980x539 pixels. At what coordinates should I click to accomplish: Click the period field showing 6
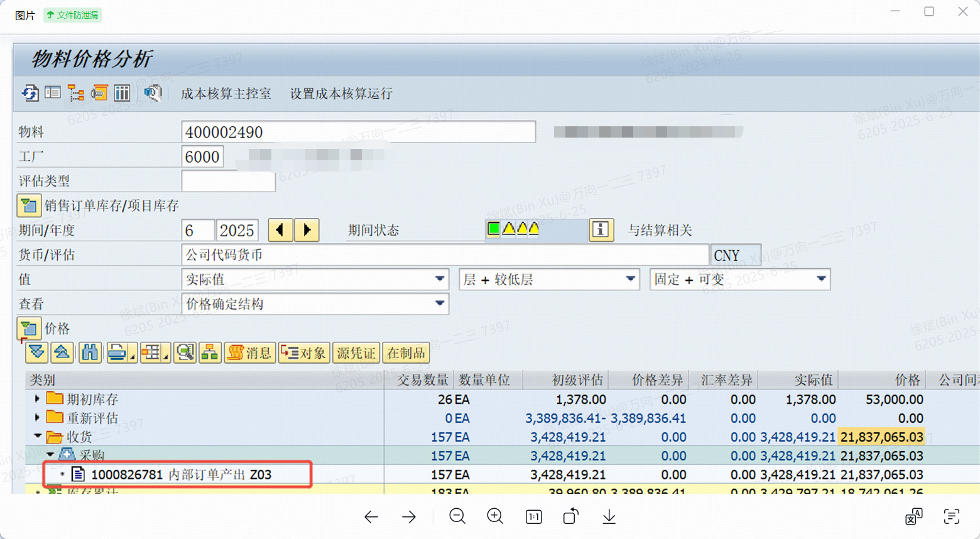coord(197,230)
